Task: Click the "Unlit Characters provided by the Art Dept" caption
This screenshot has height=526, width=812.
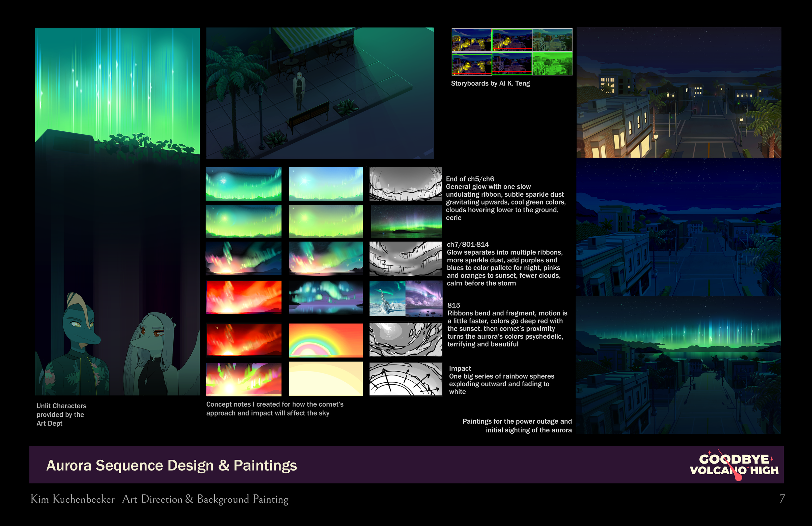Action: [x=61, y=414]
